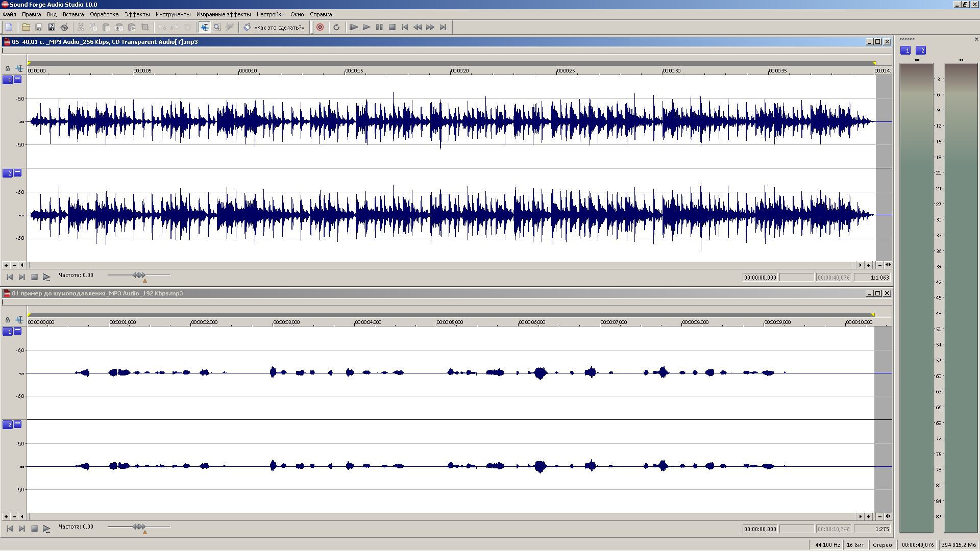Toggle the lock icon in the 05 40,01 с. window
This screenshot has height=551, width=980.
pos(8,68)
